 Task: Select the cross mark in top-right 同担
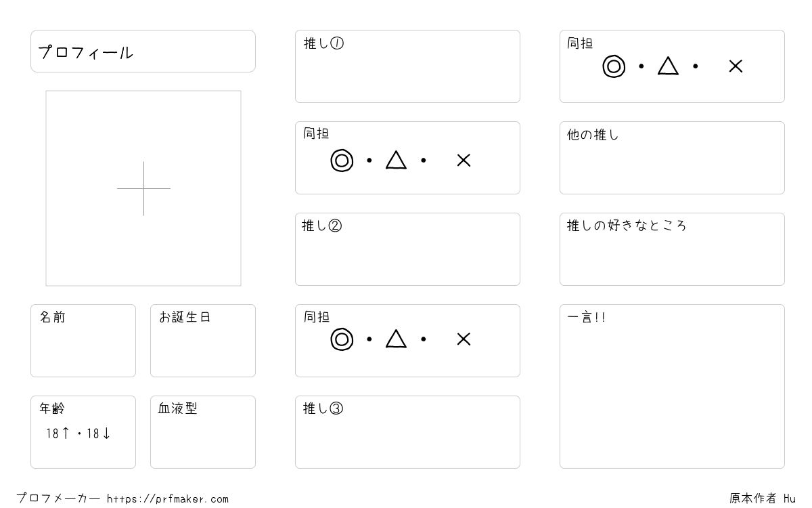click(x=736, y=66)
